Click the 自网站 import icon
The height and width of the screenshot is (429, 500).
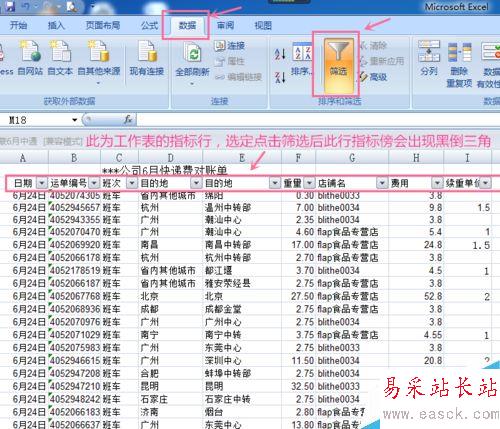coord(30,58)
